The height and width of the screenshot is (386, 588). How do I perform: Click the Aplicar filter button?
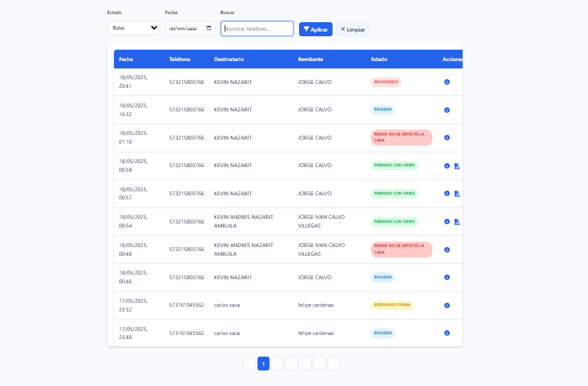(x=315, y=30)
